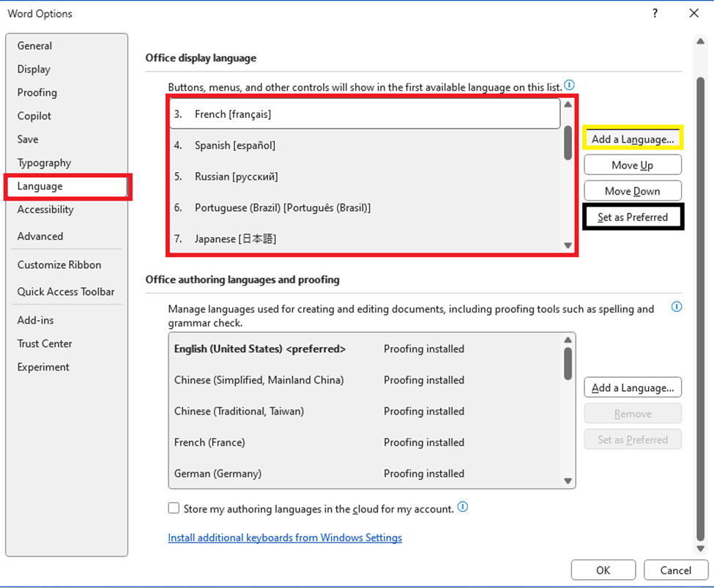The height and width of the screenshot is (588, 714).
Task: Open the Accessibility options category
Action: point(67,209)
